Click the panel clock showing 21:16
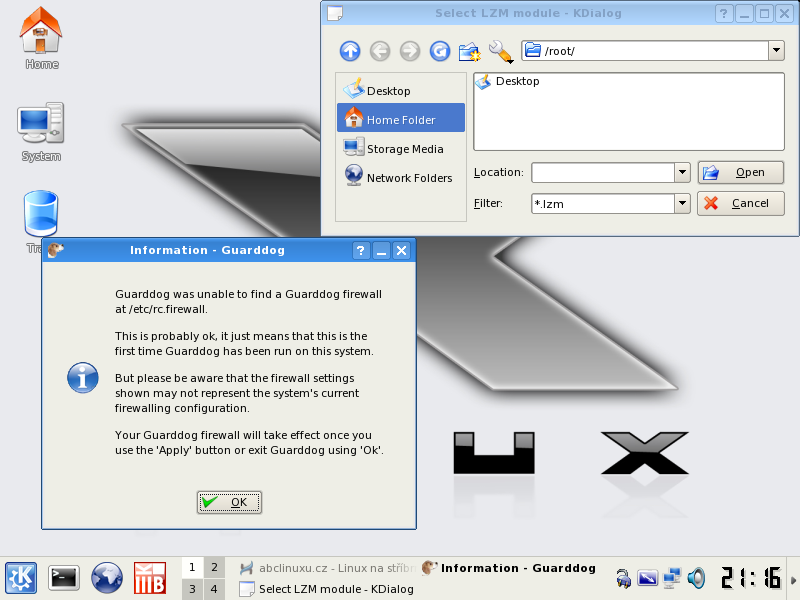This screenshot has width=800, height=600. (x=751, y=579)
